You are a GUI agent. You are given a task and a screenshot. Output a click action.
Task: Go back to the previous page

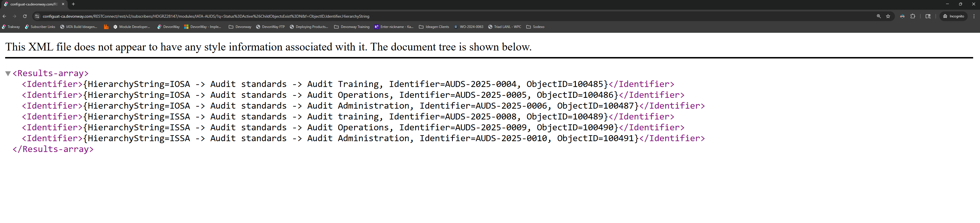[x=5, y=16]
